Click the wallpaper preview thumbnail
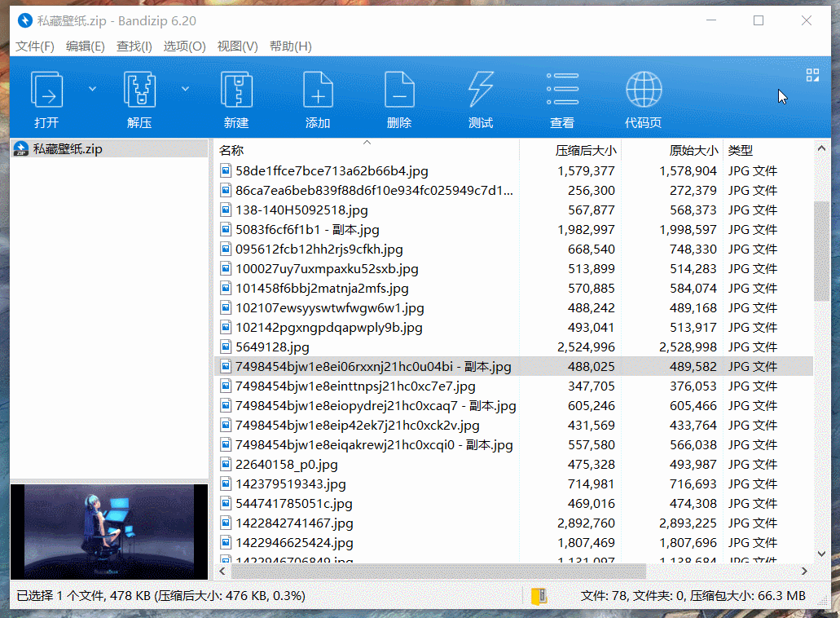The width and height of the screenshot is (840, 618). [x=109, y=520]
